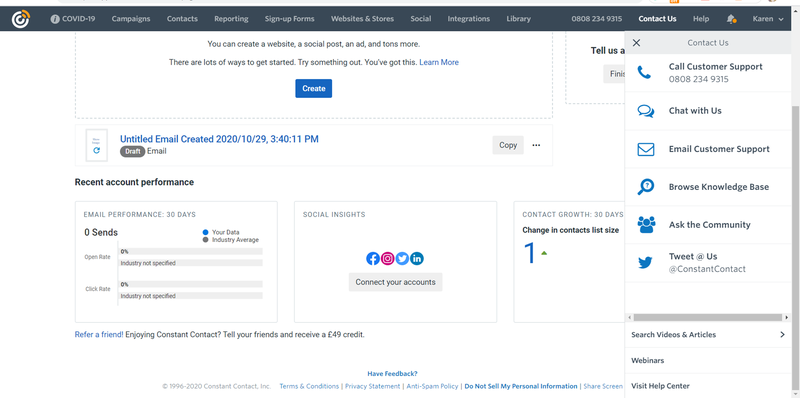The width and height of the screenshot is (800, 398).
Task: Click the Learn More link
Action: pos(439,62)
